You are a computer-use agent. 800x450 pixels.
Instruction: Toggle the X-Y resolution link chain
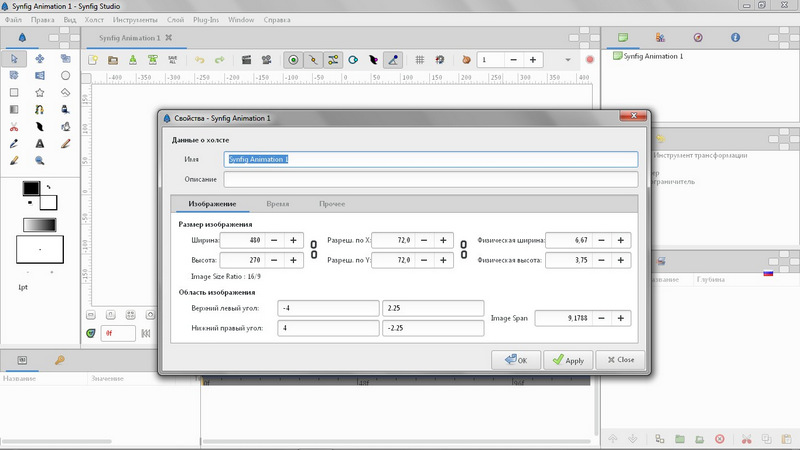point(463,250)
